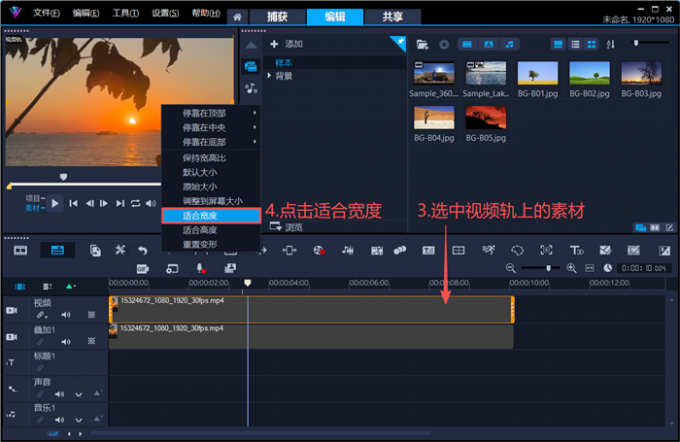This screenshot has width=680, height=442.
Task: Expand 停靠在中央 submenu
Action: tap(254, 127)
